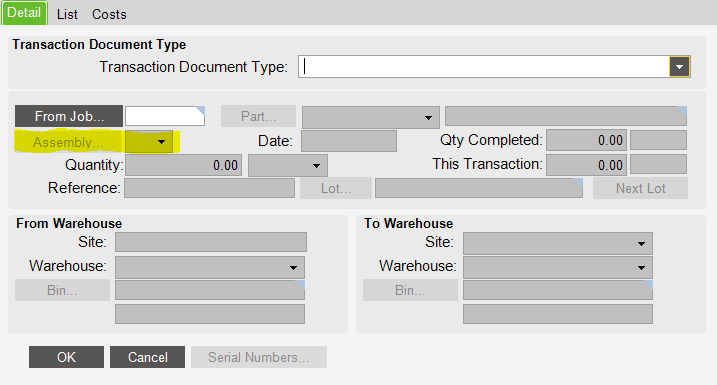Open the To Warehouse dropdown
Screen dimensions: 717x385
click(558, 267)
